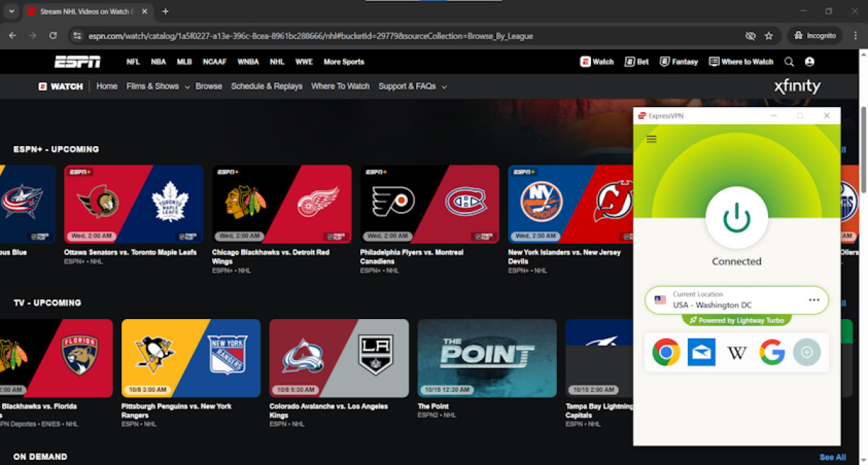Open the tab search dropdown arrow
Viewport: 868px width, 465px height.
coord(11,12)
